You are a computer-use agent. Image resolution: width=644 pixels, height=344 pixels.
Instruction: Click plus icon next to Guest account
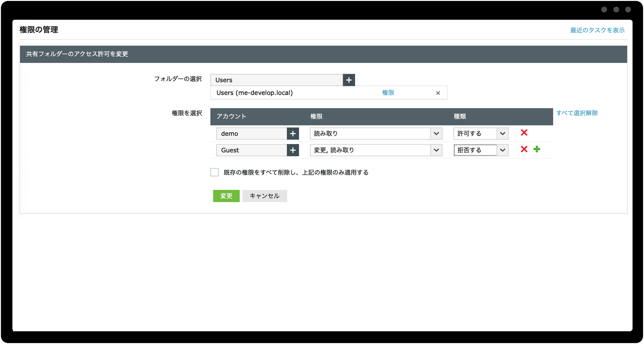pyautogui.click(x=293, y=150)
